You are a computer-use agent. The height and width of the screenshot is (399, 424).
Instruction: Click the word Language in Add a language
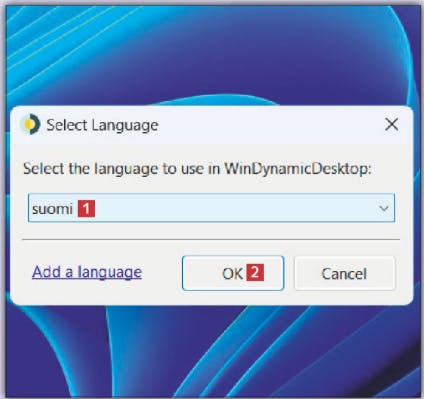click(x=110, y=272)
